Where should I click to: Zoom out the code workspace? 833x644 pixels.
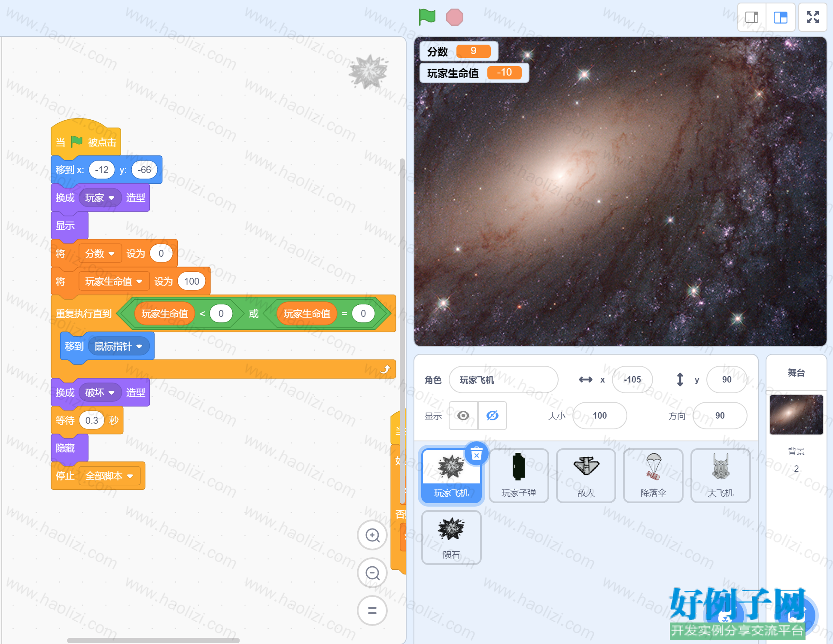[x=372, y=573]
